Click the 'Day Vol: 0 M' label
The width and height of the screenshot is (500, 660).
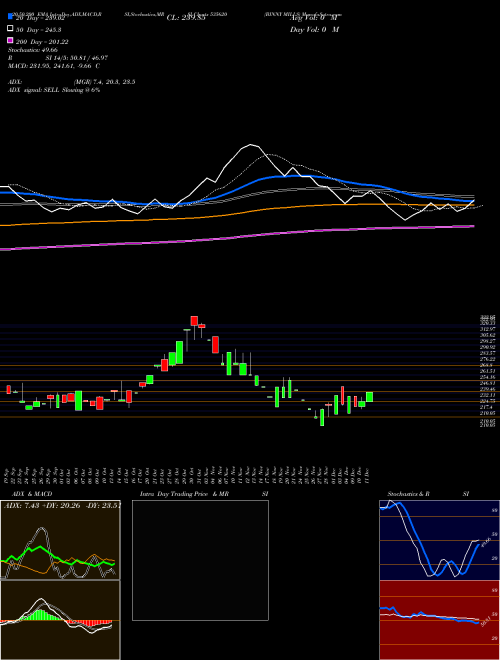(x=315, y=30)
